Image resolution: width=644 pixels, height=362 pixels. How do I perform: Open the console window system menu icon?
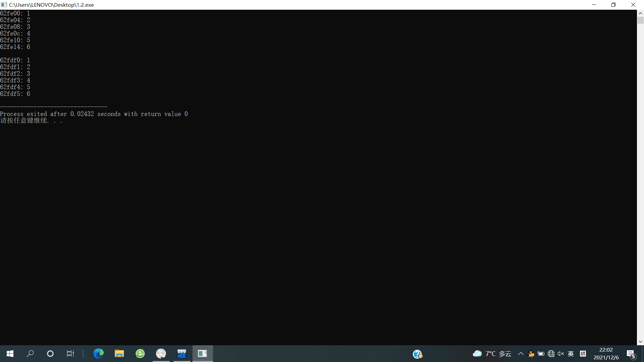tap(4, 5)
